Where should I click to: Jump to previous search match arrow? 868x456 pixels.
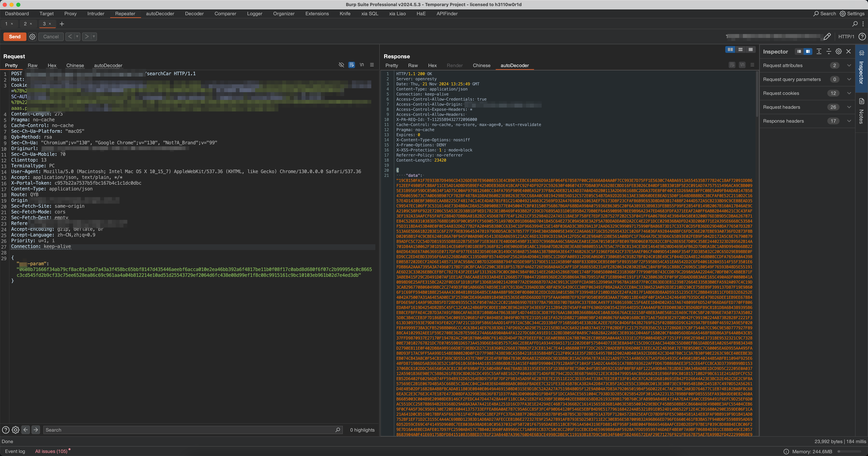26,430
